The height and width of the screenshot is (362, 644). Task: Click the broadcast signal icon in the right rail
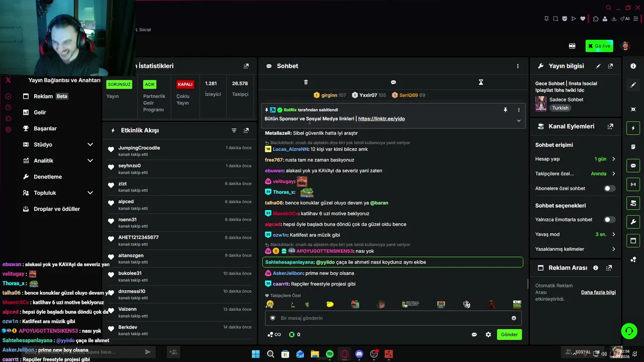coord(633,185)
